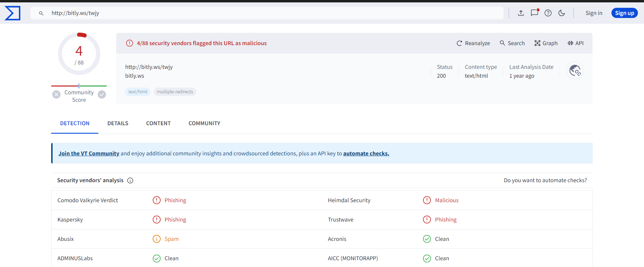This screenshot has width=644, height=267.
Task: Click the API icon link
Action: pos(575,43)
